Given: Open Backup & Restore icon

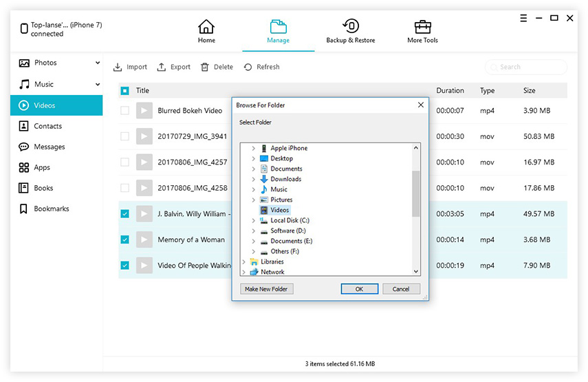Looking at the screenshot, I should tap(350, 27).
